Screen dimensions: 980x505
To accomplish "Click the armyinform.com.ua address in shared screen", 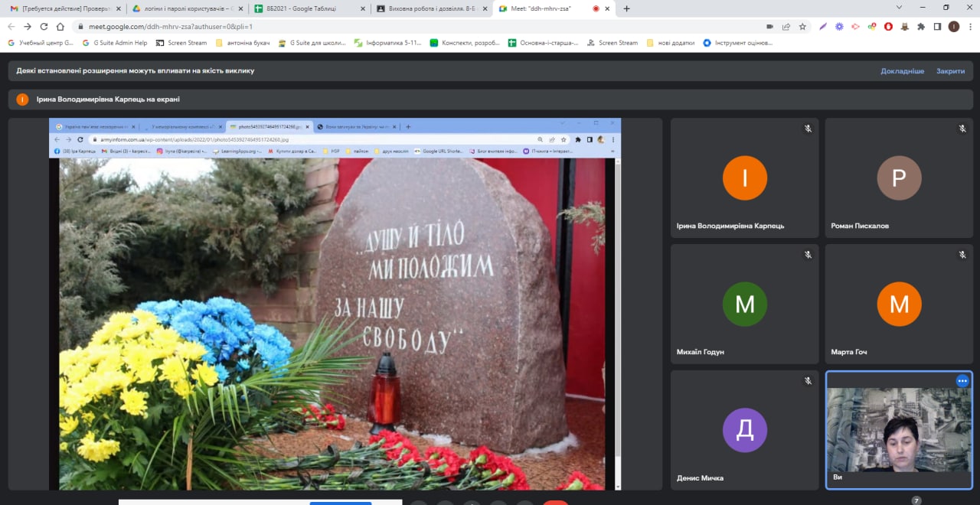I will click(x=195, y=140).
